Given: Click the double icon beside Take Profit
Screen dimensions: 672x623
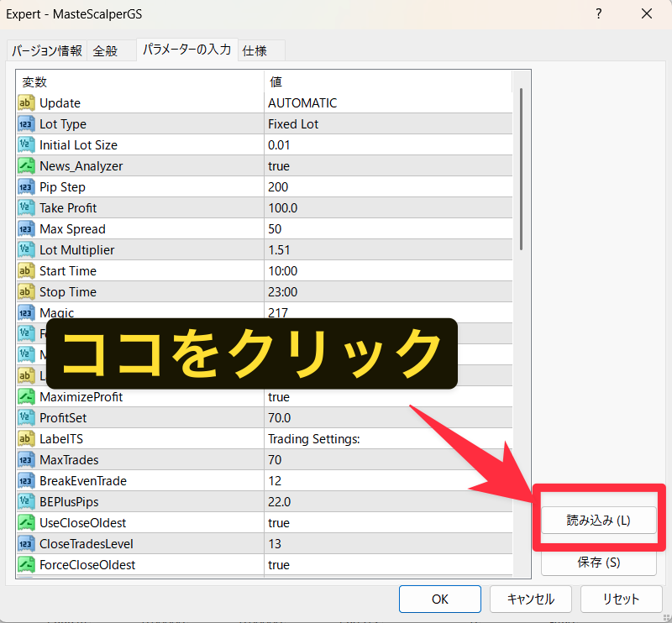Looking at the screenshot, I should point(26,208).
